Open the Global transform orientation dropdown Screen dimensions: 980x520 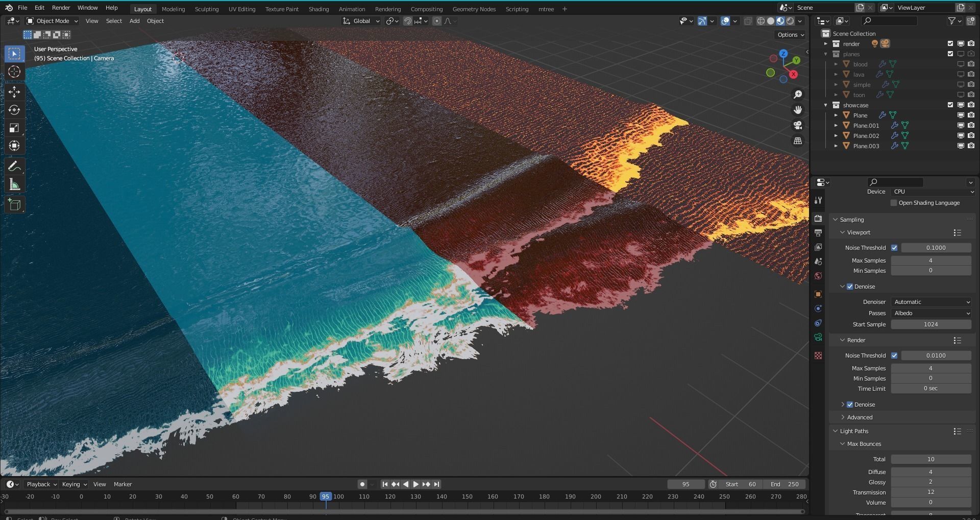point(361,21)
